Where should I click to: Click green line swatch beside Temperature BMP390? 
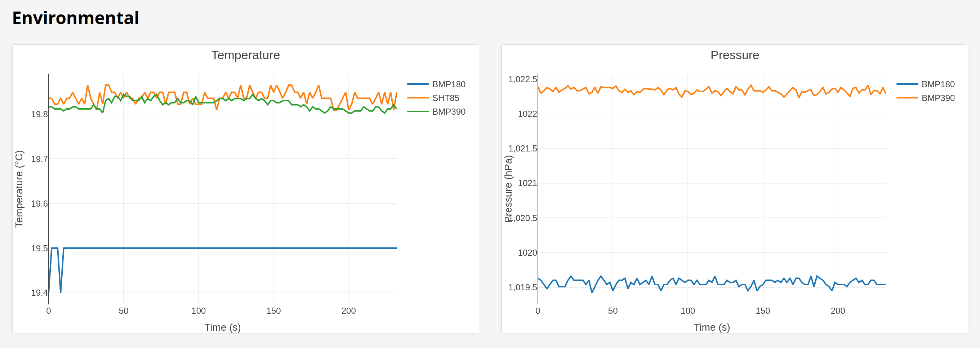click(418, 111)
